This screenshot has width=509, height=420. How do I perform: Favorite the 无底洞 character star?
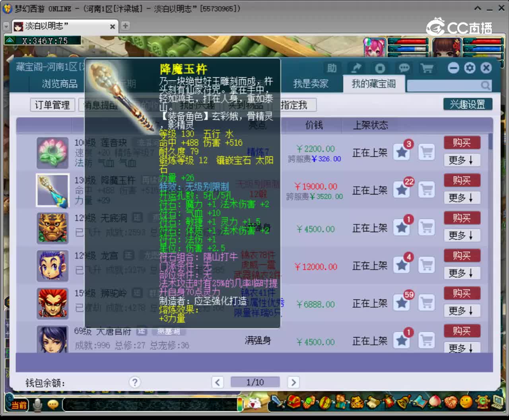click(x=402, y=227)
